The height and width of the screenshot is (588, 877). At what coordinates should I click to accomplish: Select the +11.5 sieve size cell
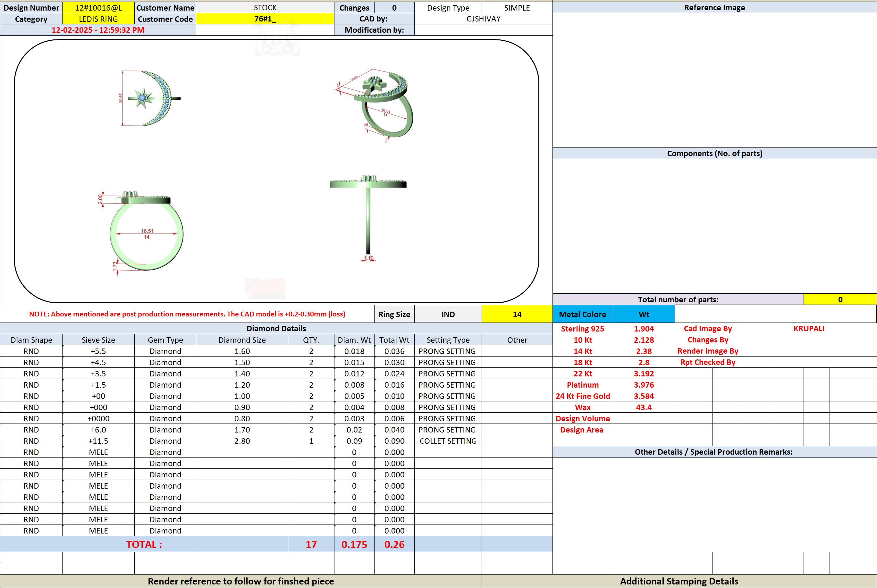tap(98, 441)
